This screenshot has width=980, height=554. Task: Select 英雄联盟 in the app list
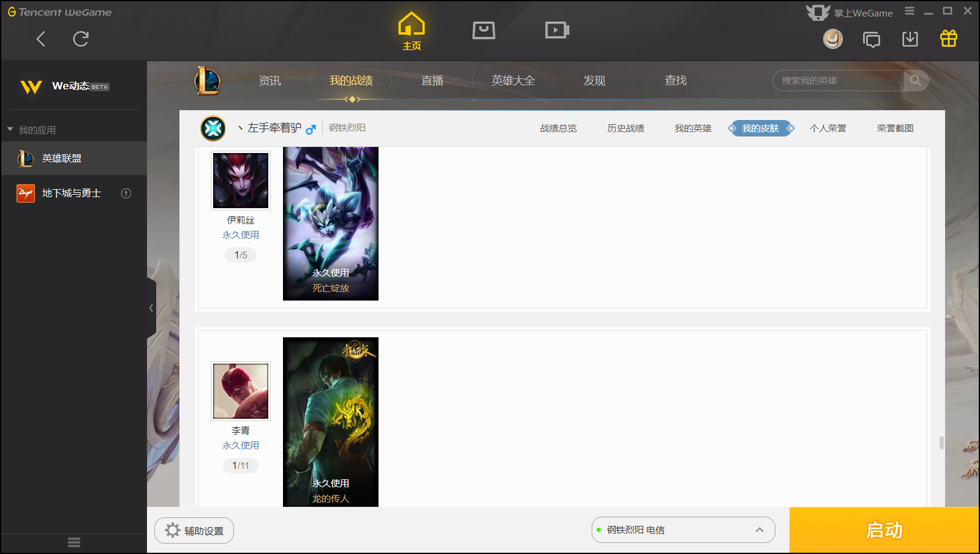coord(74,159)
